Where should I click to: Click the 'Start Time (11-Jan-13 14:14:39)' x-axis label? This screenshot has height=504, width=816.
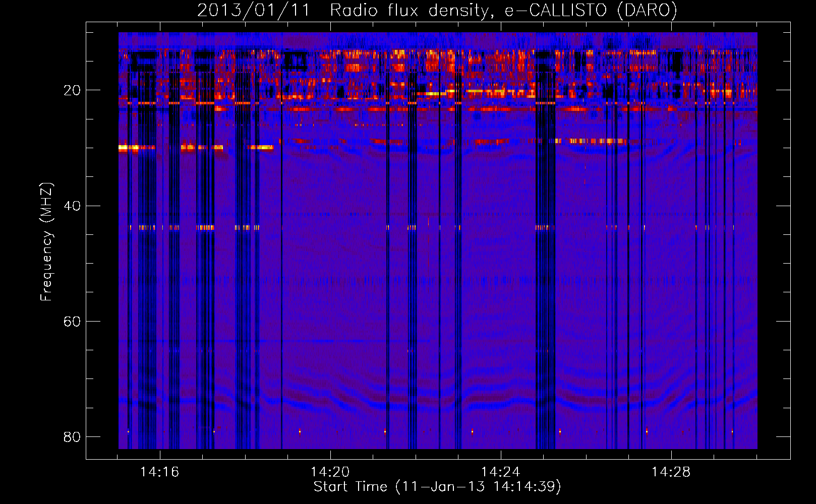coord(437,487)
